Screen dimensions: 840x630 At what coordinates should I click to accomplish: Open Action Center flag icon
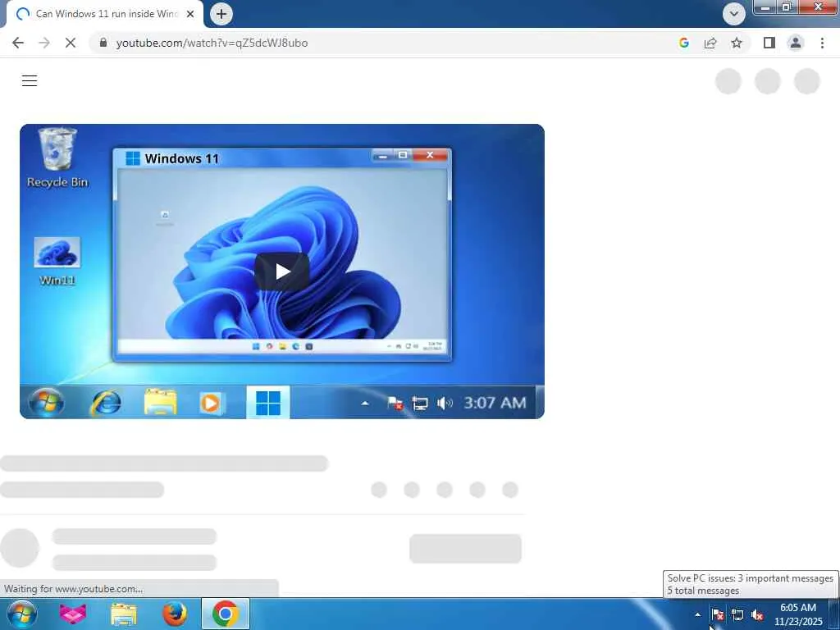pos(717,614)
